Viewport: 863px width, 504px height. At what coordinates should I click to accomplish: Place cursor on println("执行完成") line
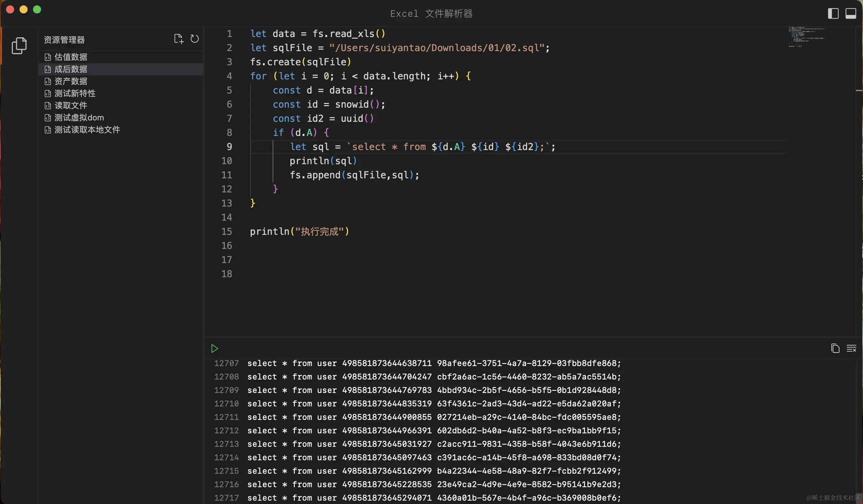(299, 232)
